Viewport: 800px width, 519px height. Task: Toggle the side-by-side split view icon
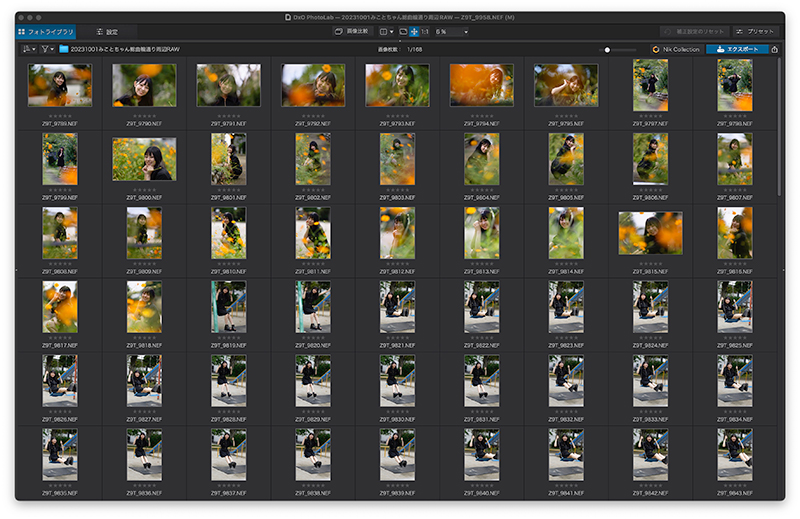point(383,32)
